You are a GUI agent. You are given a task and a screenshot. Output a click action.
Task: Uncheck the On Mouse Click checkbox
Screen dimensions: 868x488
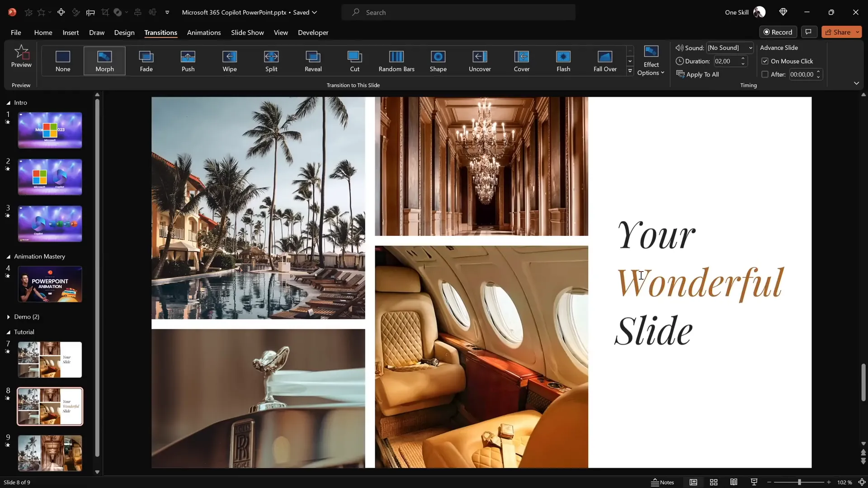(x=765, y=61)
